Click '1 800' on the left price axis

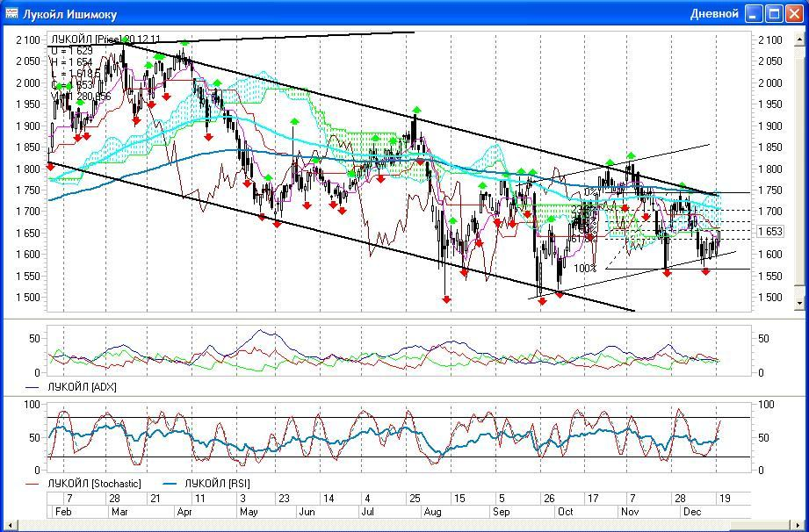pyautogui.click(x=29, y=169)
